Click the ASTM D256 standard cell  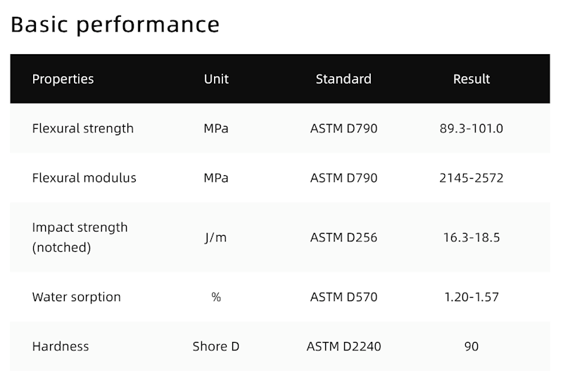pos(343,237)
